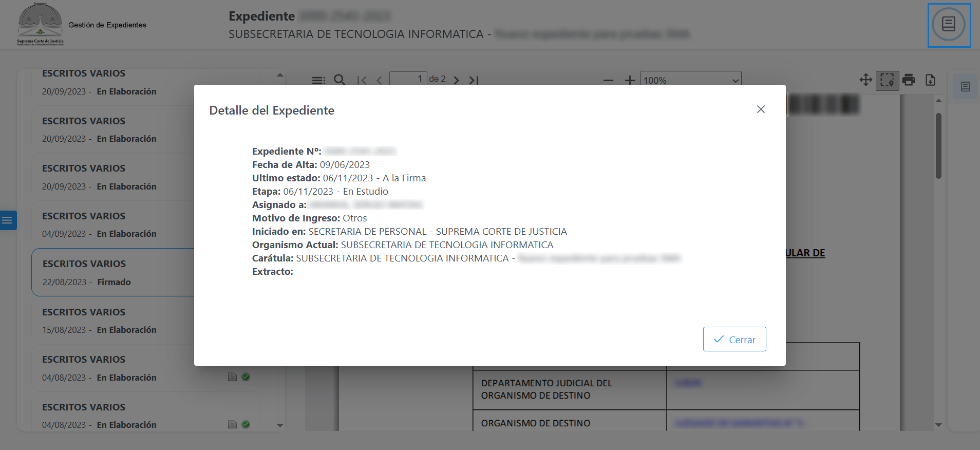Go to the next page of the document
The image size is (980, 450).
456,80
